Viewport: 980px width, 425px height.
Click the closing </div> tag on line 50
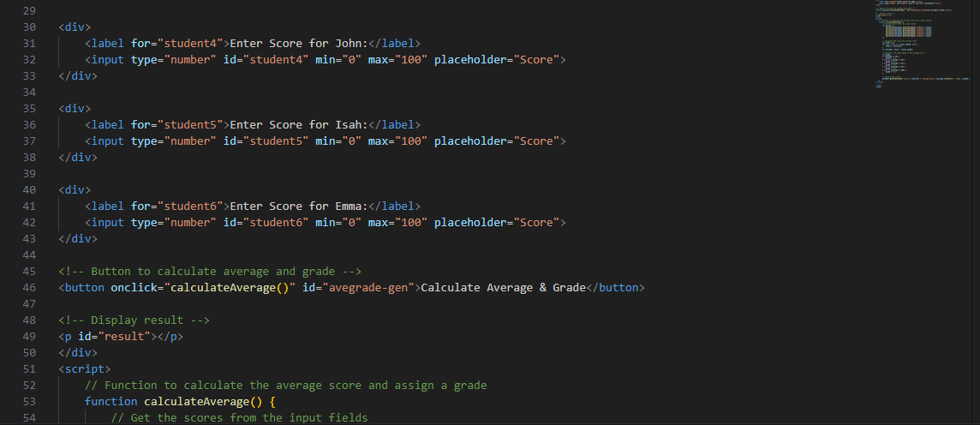78,352
